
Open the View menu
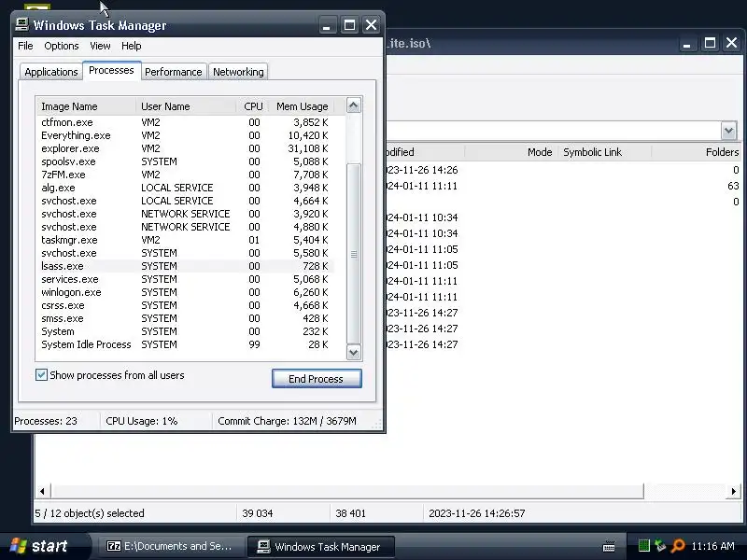click(x=100, y=46)
